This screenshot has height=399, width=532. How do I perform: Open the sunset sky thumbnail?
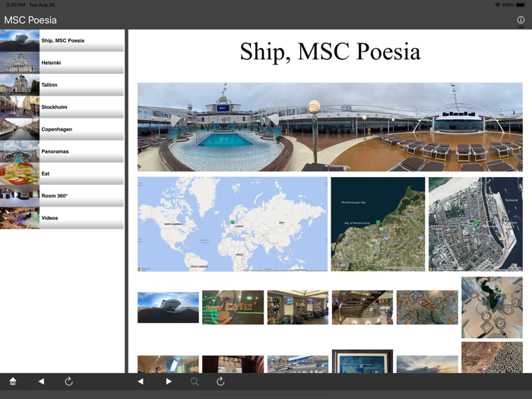pos(427,364)
